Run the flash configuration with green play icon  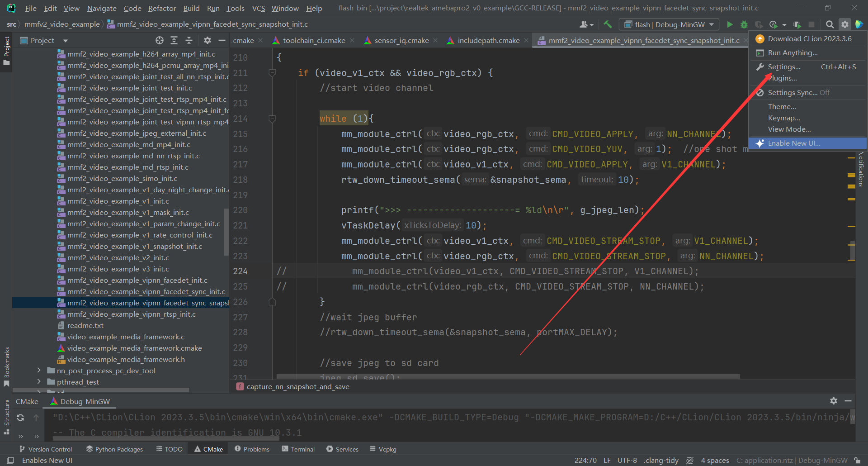729,24
